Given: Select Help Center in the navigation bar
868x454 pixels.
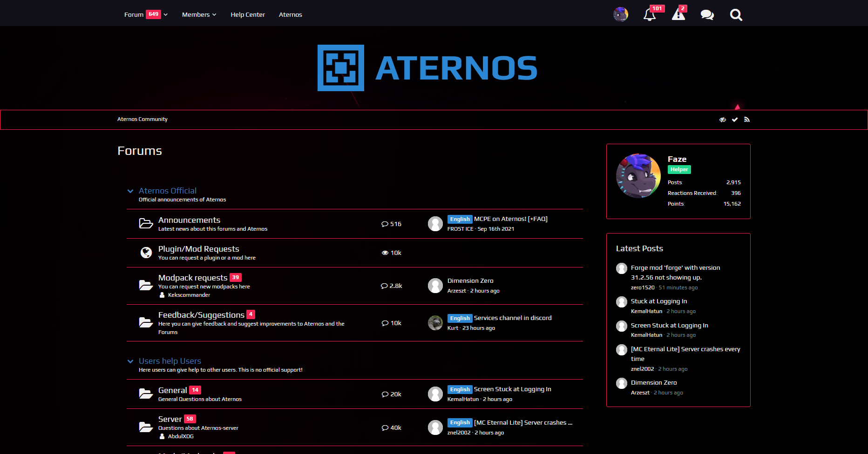Looking at the screenshot, I should click(x=248, y=14).
